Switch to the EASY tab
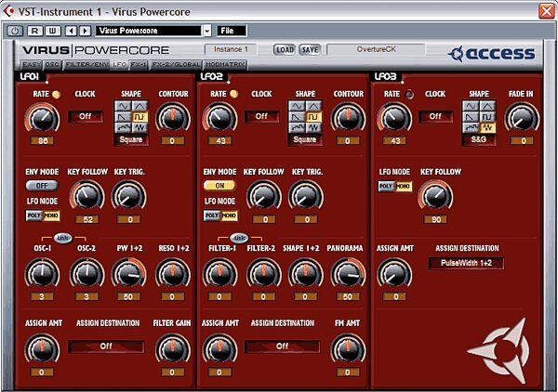Viewport: 558px width, 392px height. point(32,65)
